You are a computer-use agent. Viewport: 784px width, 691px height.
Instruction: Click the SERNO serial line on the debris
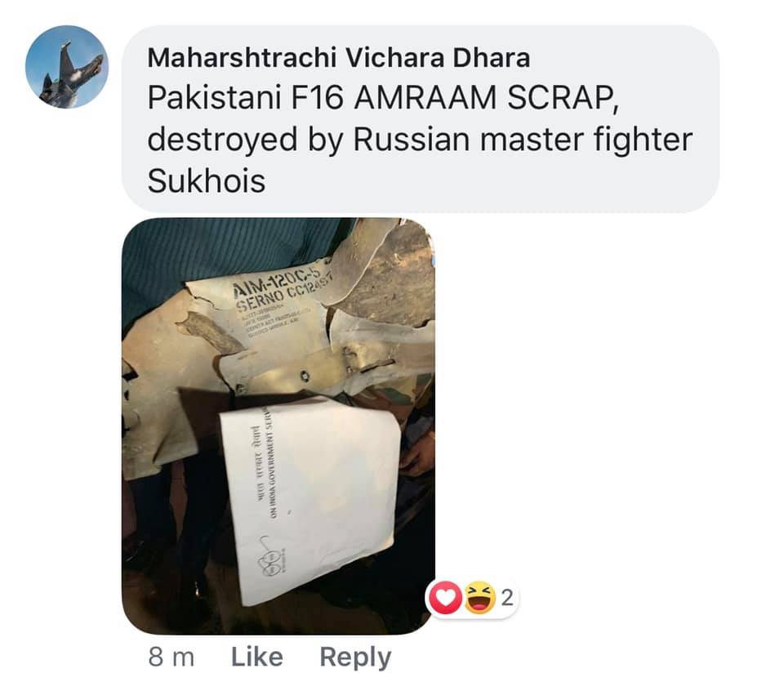pyautogui.click(x=286, y=296)
